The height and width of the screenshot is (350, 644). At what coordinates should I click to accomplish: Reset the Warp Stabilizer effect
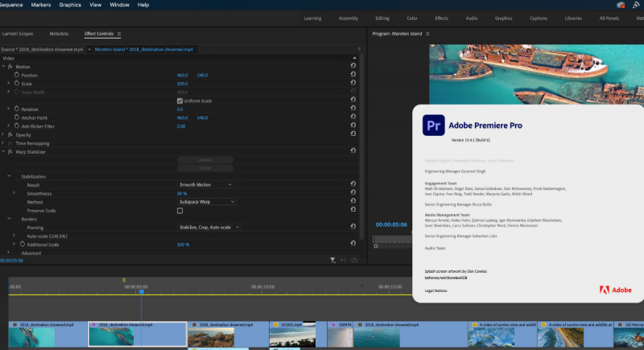(x=353, y=151)
